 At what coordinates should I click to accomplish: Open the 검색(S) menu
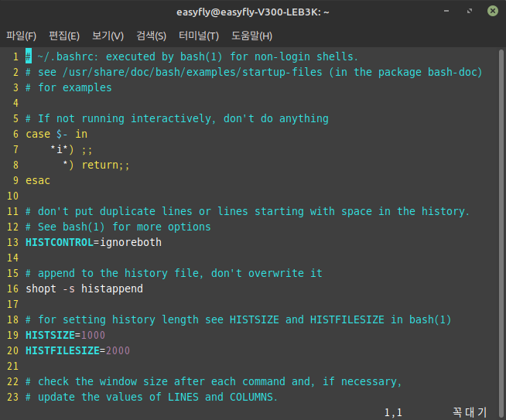[152, 36]
